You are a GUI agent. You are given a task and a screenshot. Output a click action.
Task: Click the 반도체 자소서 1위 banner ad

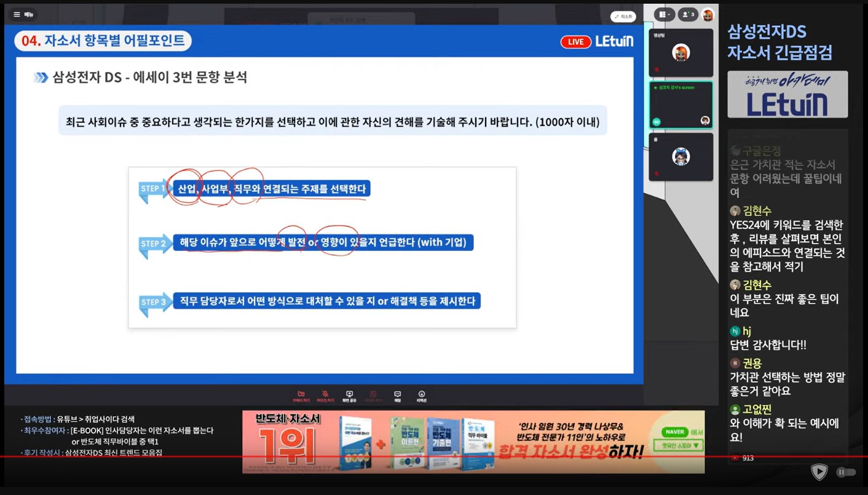[473, 442]
